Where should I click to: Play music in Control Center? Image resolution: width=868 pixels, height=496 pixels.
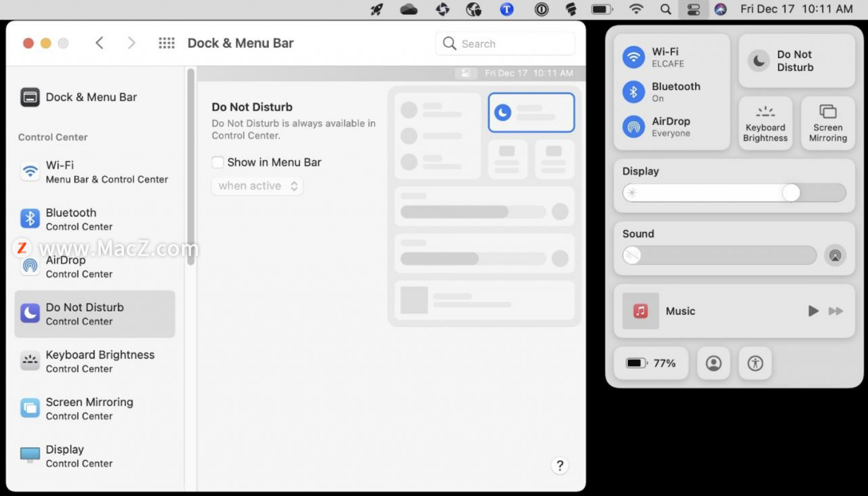coord(813,311)
